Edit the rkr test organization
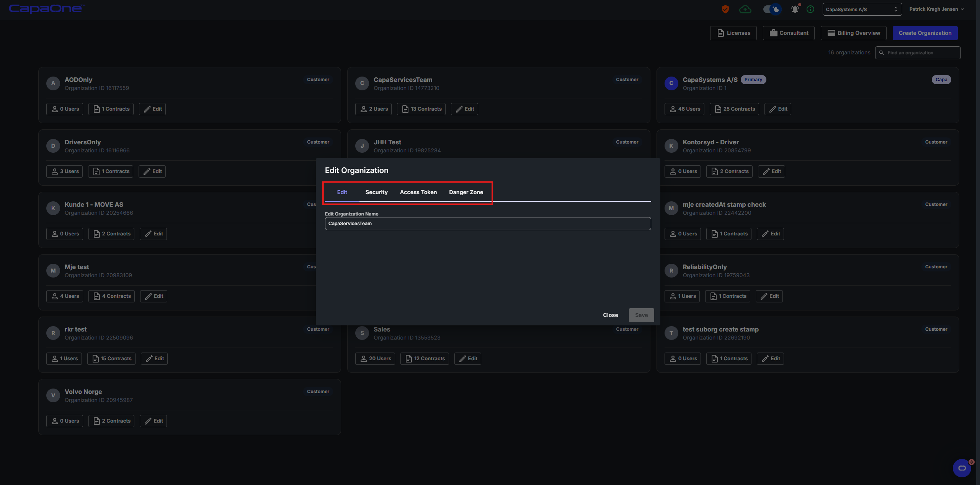This screenshot has height=485, width=980. [x=154, y=359]
